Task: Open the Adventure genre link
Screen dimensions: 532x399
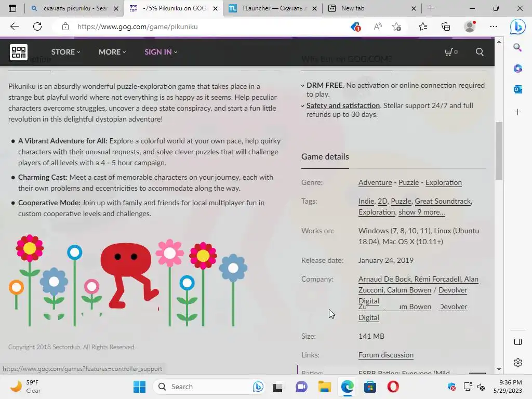Action: 375,182
